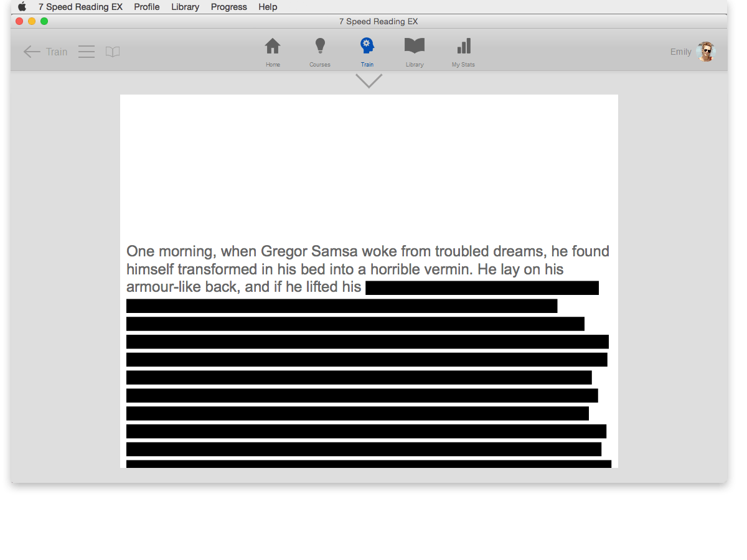Screen dimensions: 747x560
Task: Open the Progress menu
Action: (x=228, y=7)
